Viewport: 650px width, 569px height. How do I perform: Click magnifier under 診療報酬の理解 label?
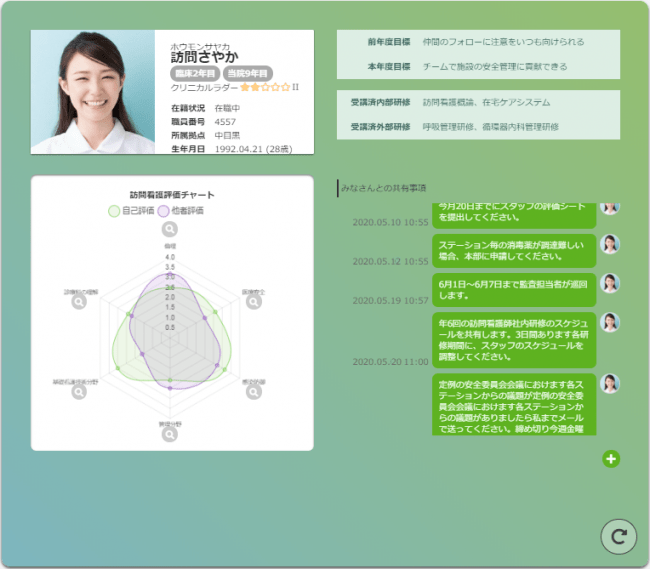pos(79,302)
